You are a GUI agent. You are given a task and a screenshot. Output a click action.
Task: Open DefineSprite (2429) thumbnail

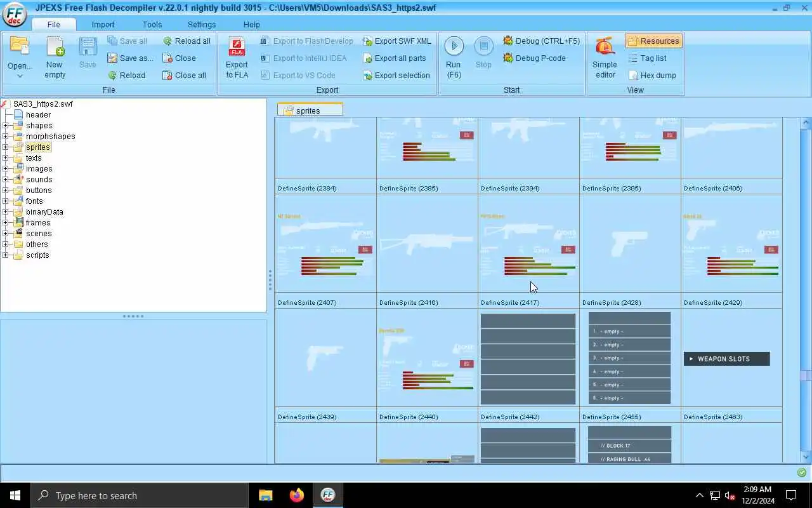[x=731, y=244]
